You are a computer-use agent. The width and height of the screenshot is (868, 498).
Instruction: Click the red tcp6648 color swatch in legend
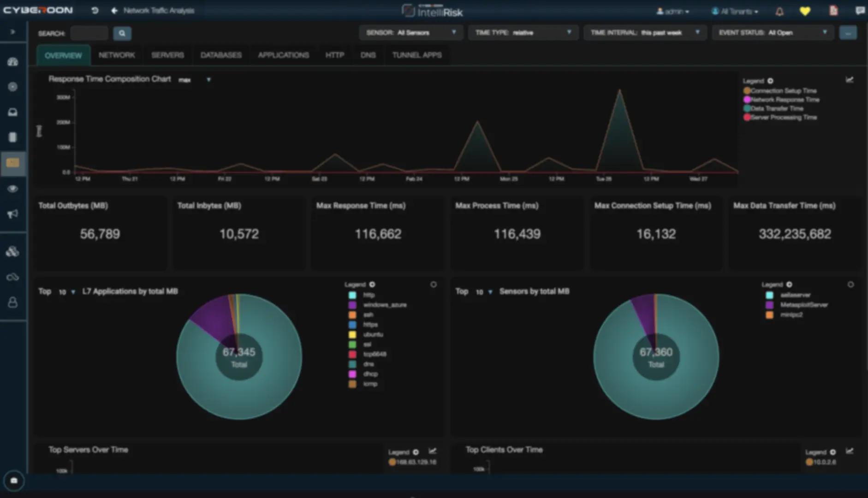[352, 354]
